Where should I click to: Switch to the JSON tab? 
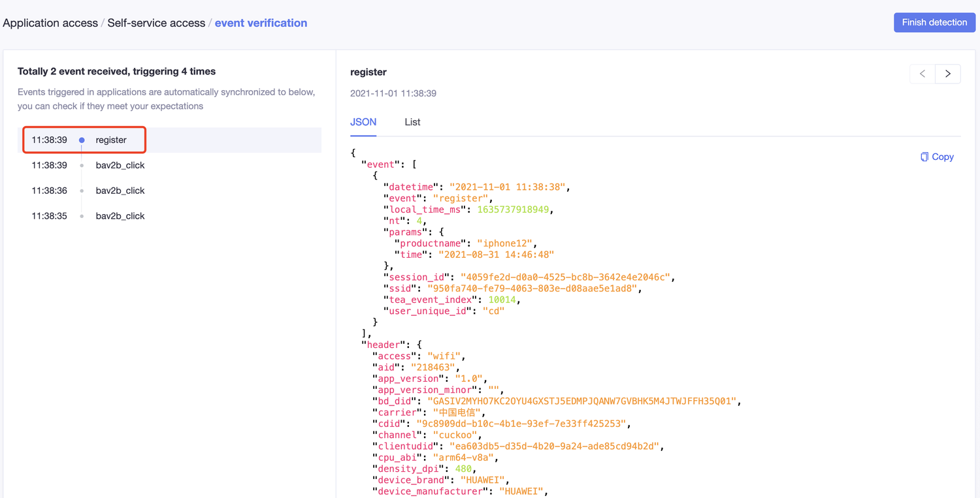pyautogui.click(x=363, y=122)
